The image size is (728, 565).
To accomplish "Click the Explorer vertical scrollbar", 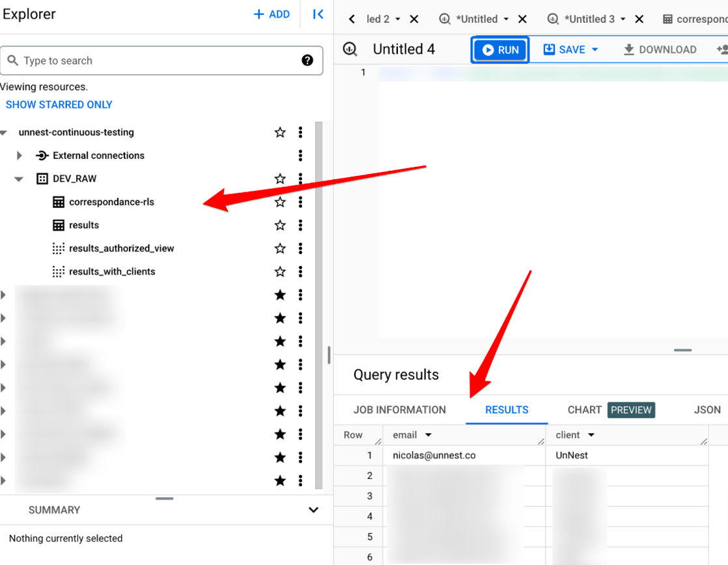I will click(x=318, y=305).
